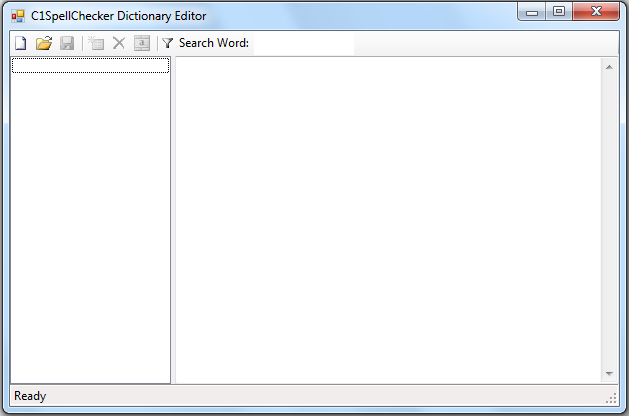The image size is (629, 416).
Task: Click the rename word toolbar icon
Action: click(142, 44)
